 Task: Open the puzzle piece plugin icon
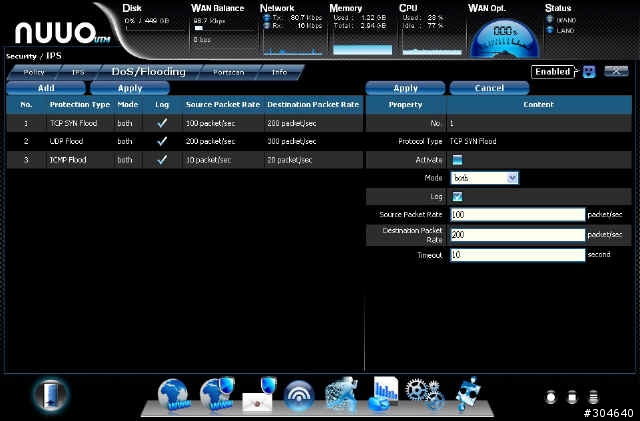tap(468, 394)
